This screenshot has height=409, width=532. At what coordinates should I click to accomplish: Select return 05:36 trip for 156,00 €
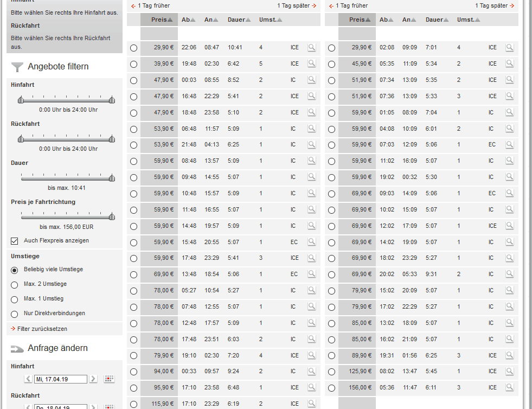click(x=331, y=388)
